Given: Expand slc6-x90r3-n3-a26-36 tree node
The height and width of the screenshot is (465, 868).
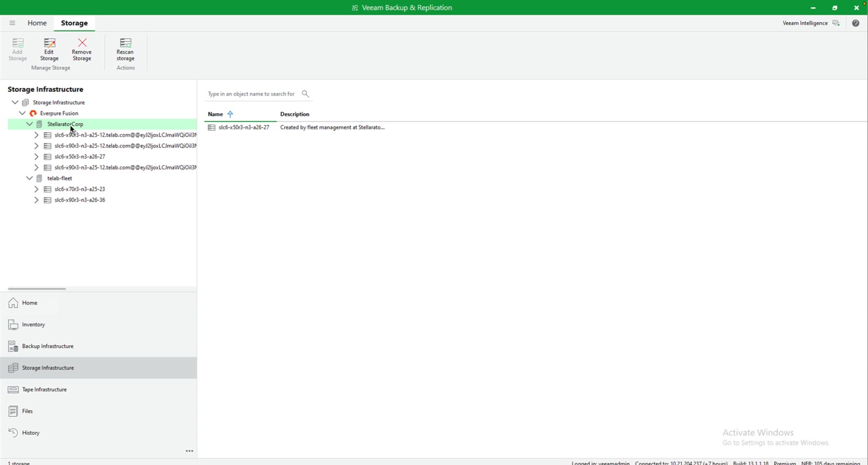Looking at the screenshot, I should [36, 200].
